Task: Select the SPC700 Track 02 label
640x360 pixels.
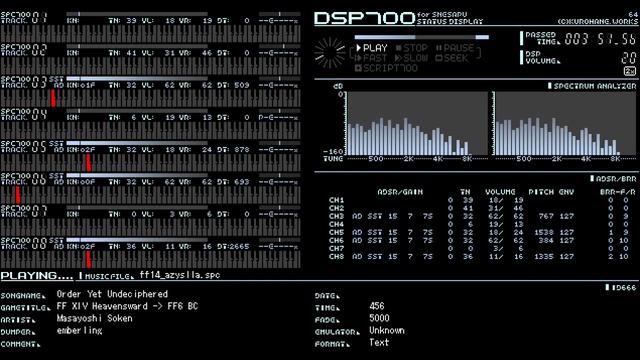Action: [x=24, y=50]
